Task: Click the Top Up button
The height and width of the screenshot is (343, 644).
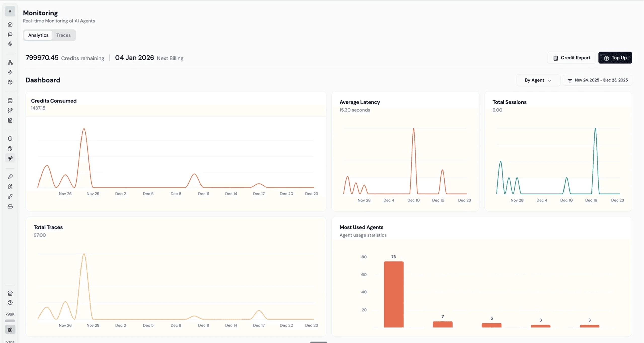Action: [x=615, y=58]
